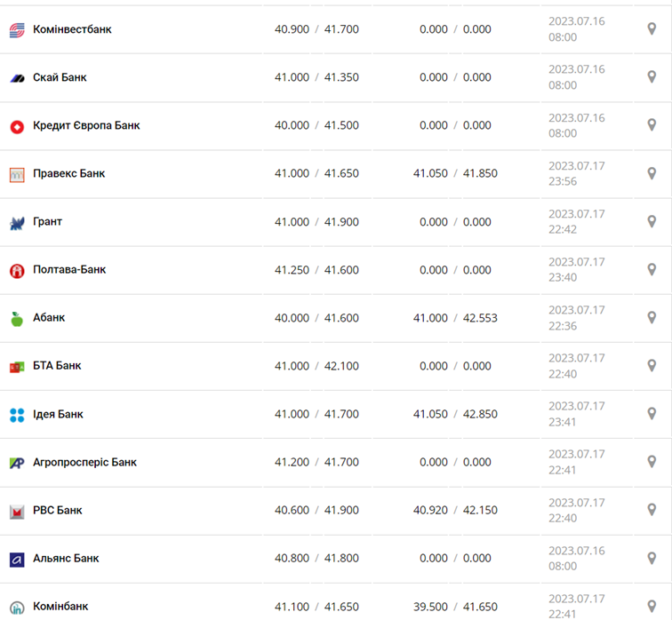The image size is (672, 620).
Task: Show location pin for БТА Банк
Action: 652,366
